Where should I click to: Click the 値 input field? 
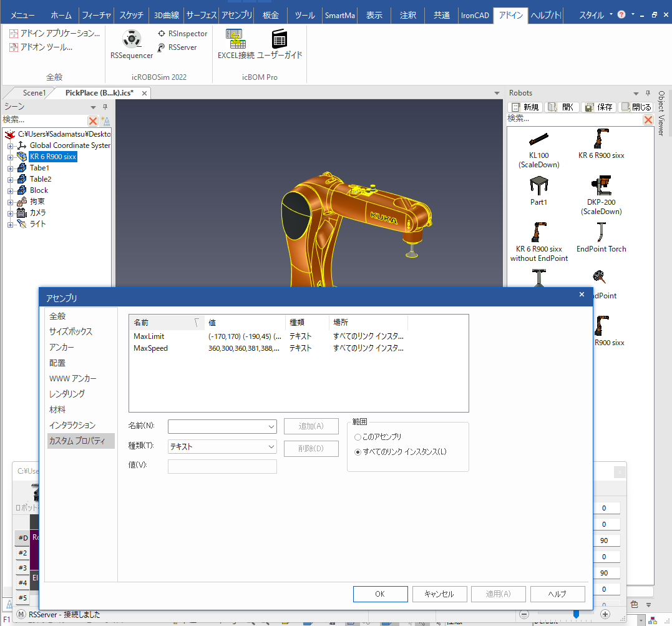(222, 466)
